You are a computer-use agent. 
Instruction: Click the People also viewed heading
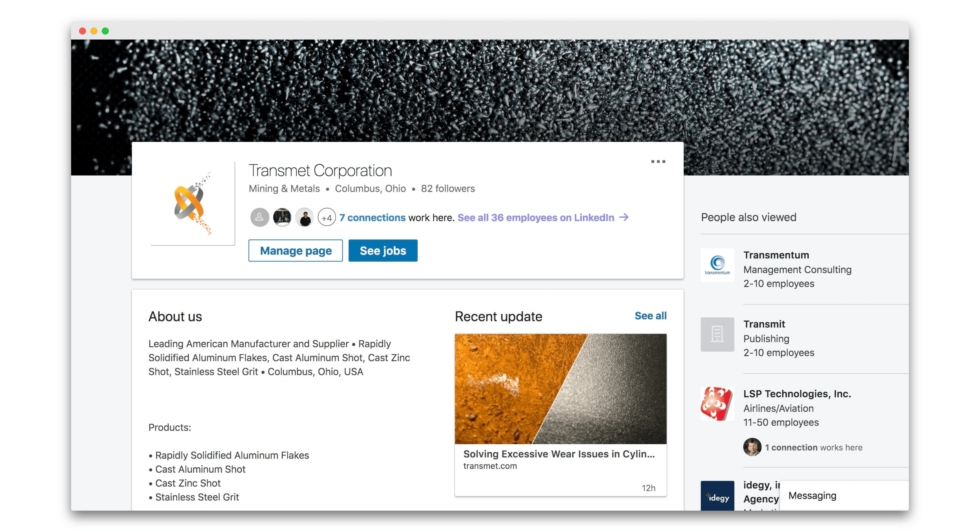click(748, 217)
